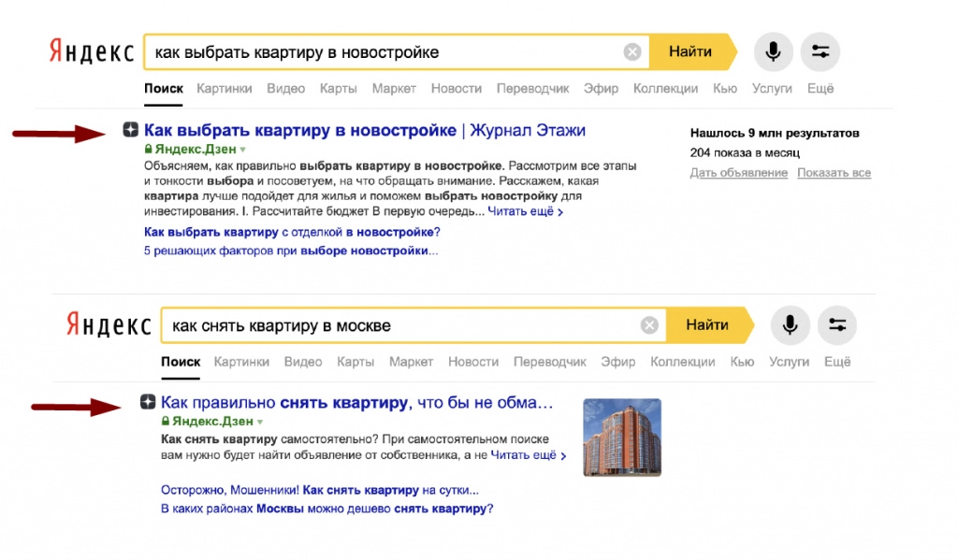Open the Новости tab in bottom search
The width and height of the screenshot is (958, 560).
[472, 362]
